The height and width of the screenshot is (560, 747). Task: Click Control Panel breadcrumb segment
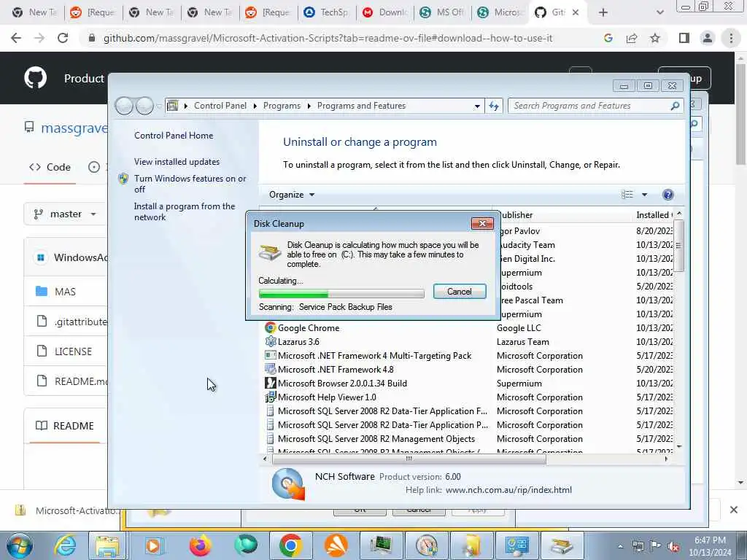[220, 106]
